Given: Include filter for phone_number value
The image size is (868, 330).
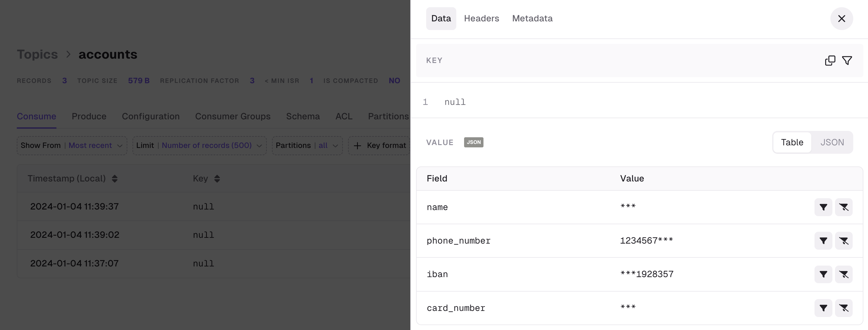Looking at the screenshot, I should [x=823, y=241].
